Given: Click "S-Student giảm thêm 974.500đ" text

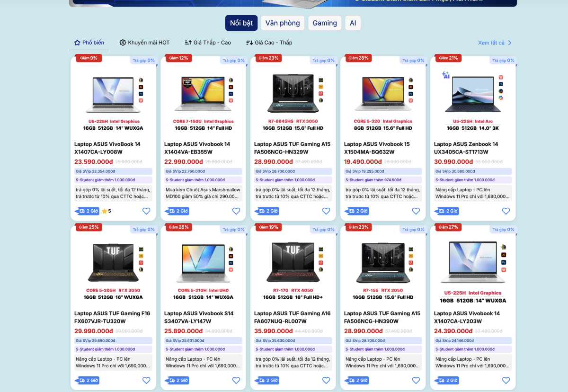Looking at the screenshot, I should click(x=373, y=180).
